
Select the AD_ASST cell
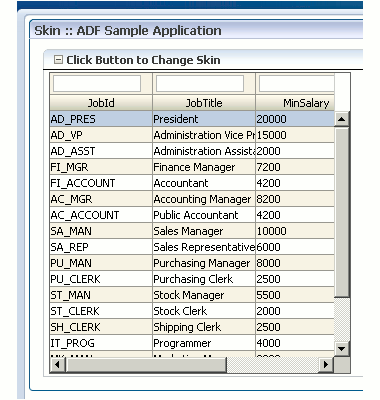101,151
